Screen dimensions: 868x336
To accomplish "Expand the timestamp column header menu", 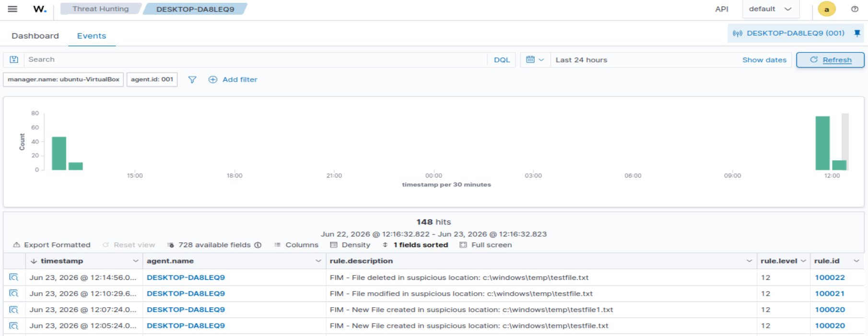I will tap(135, 261).
